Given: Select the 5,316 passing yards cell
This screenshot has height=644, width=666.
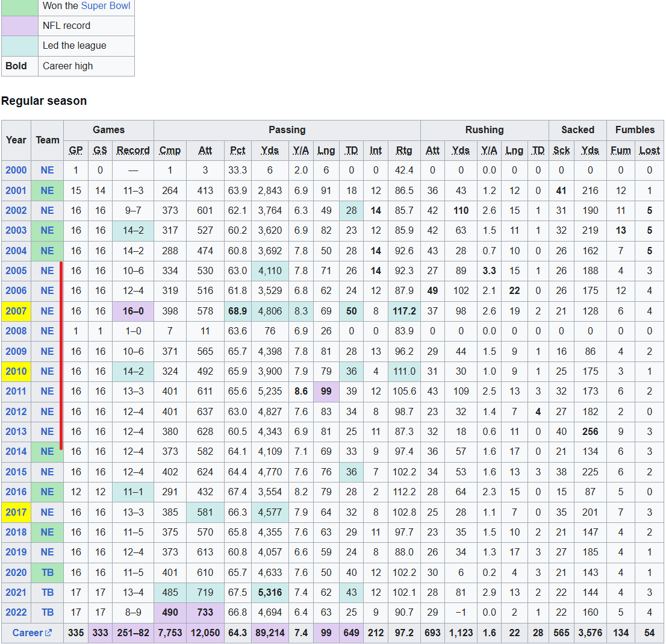Looking at the screenshot, I should [270, 593].
